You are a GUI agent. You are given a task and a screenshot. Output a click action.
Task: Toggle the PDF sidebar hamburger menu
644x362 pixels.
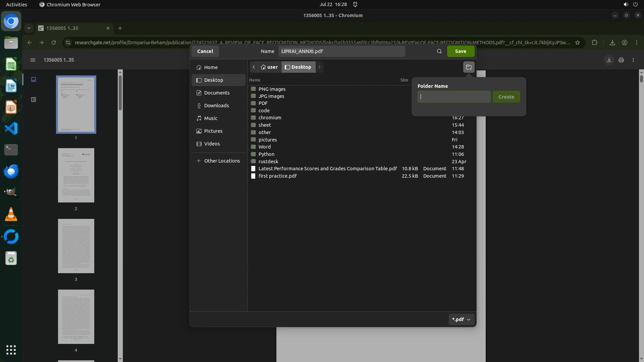coord(33,60)
